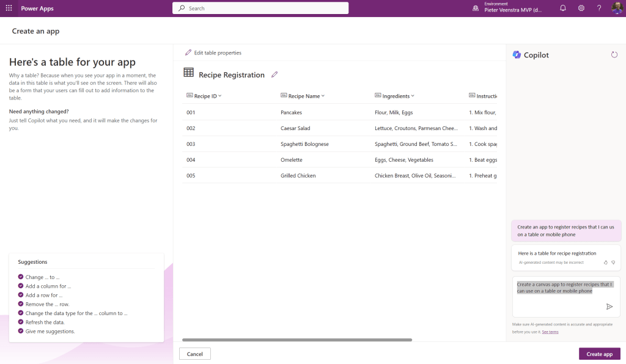
Task: Click the help question mark icon
Action: click(599, 8)
